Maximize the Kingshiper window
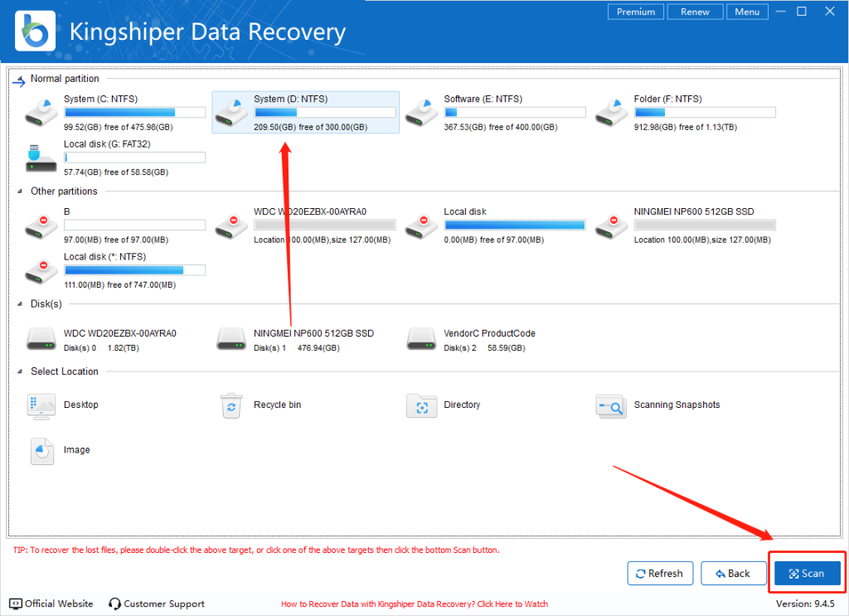 802,12
